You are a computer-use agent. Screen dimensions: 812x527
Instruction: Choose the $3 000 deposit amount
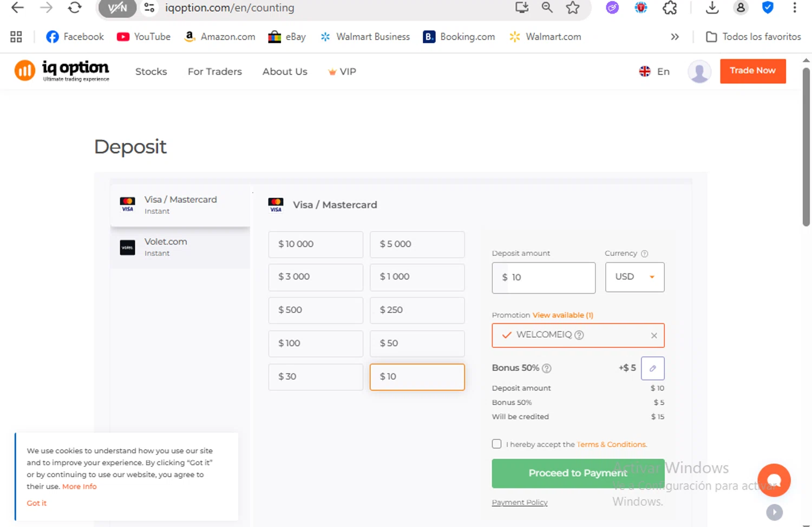[316, 277]
